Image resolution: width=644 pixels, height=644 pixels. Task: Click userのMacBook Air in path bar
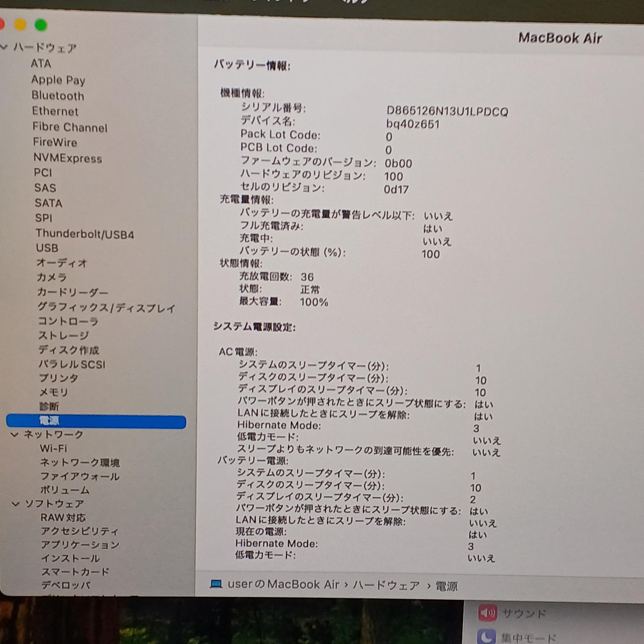tap(283, 585)
